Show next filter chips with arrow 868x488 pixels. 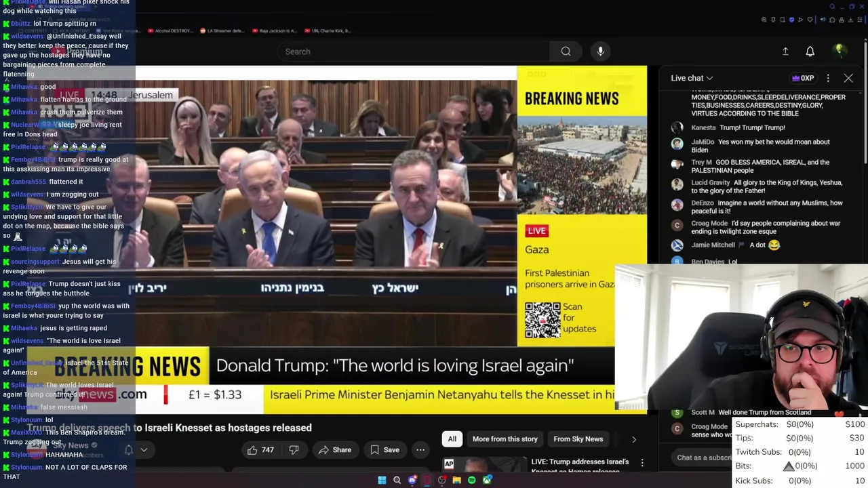tap(634, 439)
